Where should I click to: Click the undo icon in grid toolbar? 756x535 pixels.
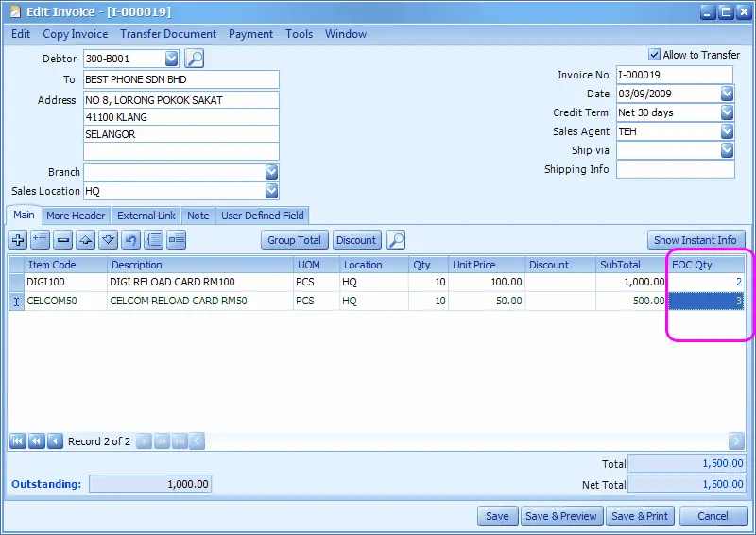point(130,240)
